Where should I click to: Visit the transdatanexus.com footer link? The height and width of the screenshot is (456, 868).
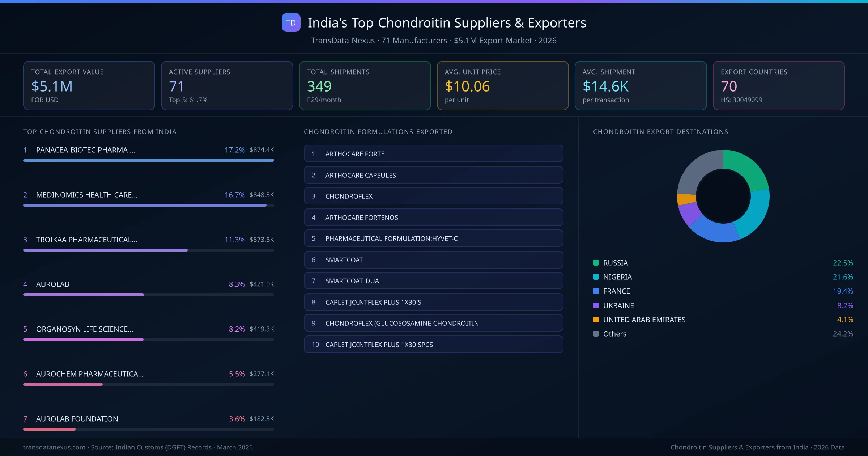tap(55, 447)
